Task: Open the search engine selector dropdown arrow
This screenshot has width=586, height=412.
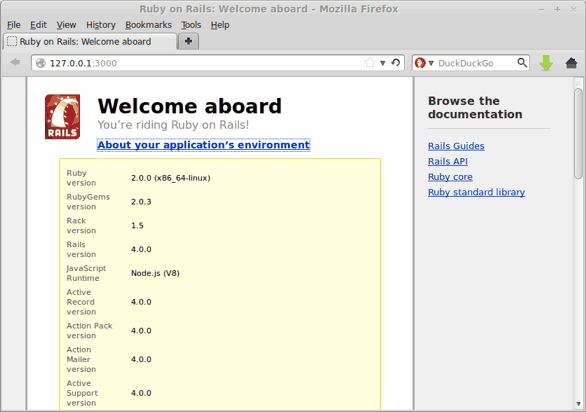Action: 431,63
